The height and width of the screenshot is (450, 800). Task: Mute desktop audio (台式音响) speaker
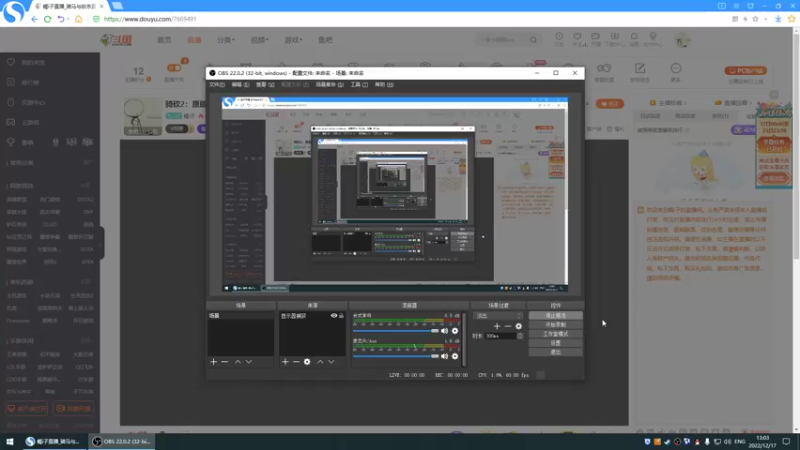pyautogui.click(x=444, y=331)
